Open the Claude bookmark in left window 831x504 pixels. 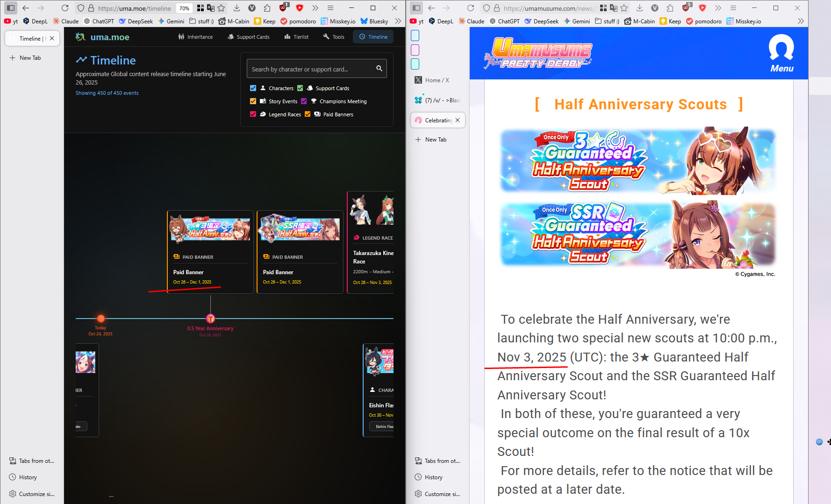(65, 21)
